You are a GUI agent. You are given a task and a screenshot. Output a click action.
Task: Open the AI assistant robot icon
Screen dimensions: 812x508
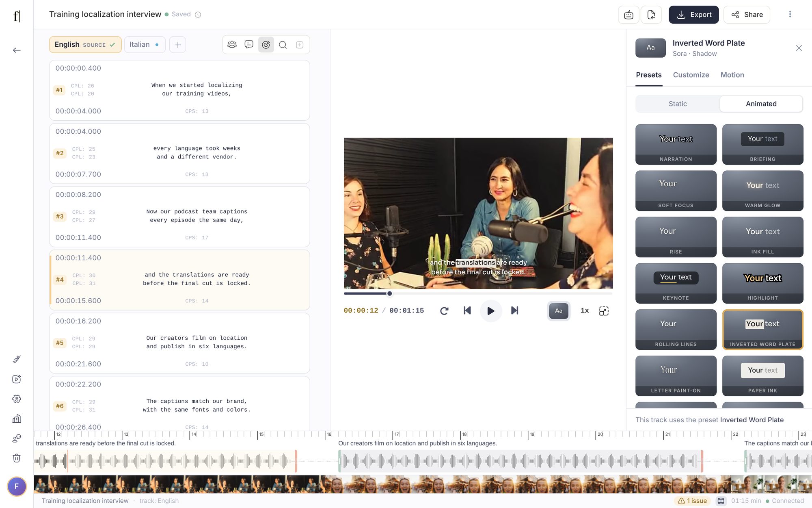pyautogui.click(x=628, y=15)
